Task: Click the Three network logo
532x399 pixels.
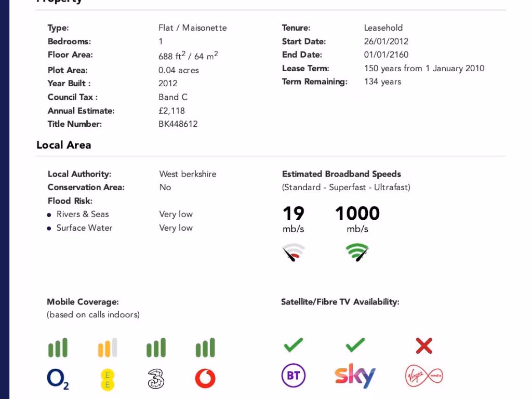Action: click(156, 379)
